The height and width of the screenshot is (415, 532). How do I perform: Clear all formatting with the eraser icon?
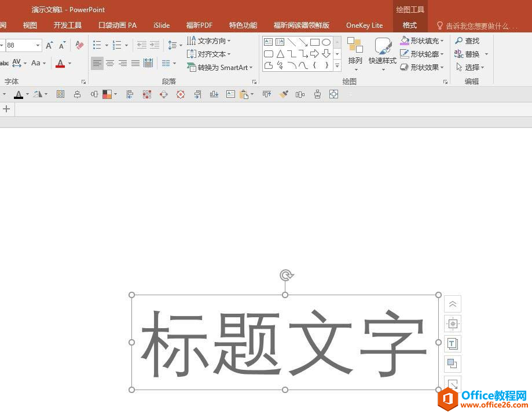(x=79, y=45)
